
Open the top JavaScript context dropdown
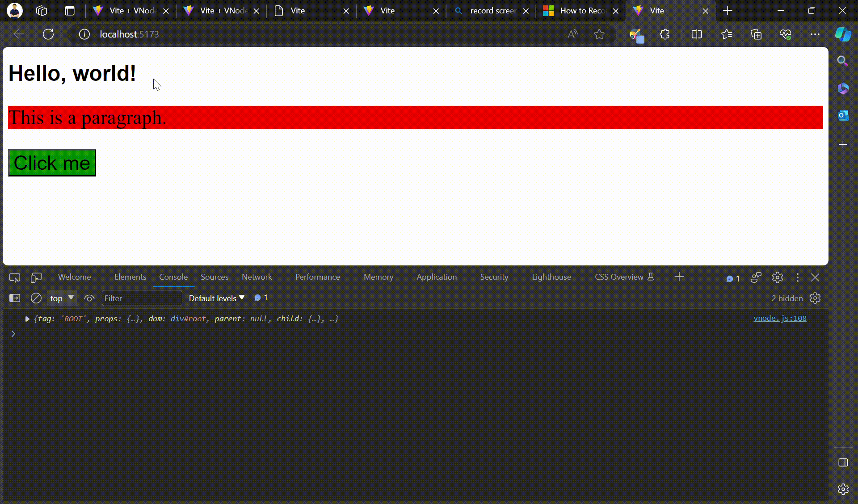62,298
